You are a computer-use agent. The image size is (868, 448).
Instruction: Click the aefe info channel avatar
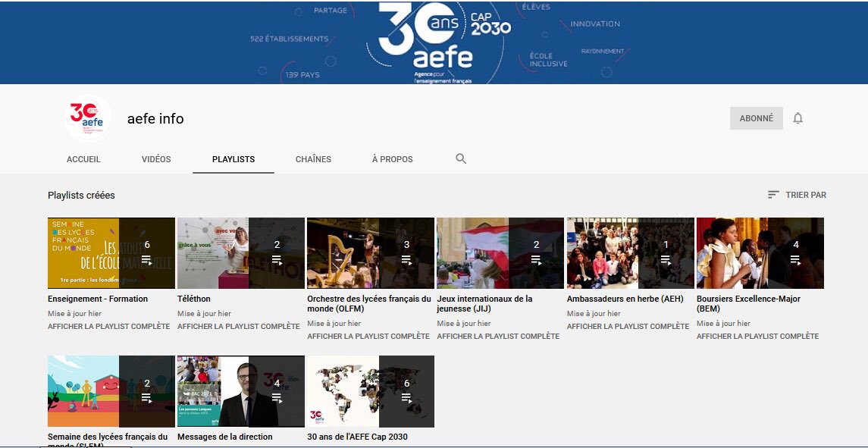87,118
